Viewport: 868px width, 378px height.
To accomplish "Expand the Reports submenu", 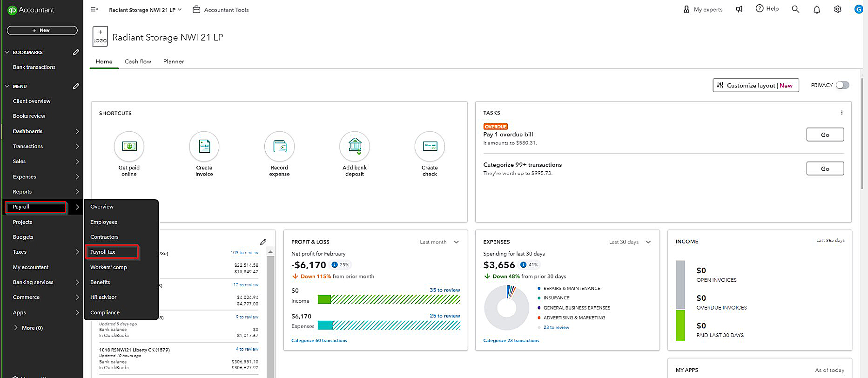I will pyautogui.click(x=77, y=192).
